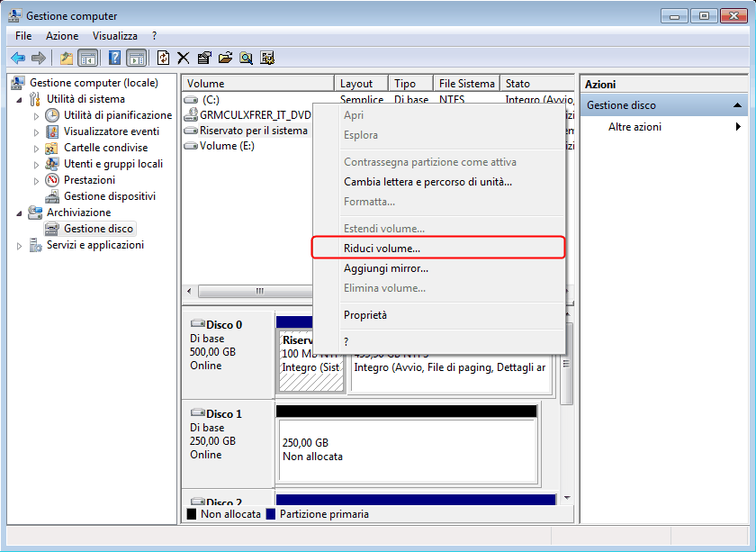Click Disco 1 unallocated 250,00 GB region
The image size is (756, 552).
[408, 450]
